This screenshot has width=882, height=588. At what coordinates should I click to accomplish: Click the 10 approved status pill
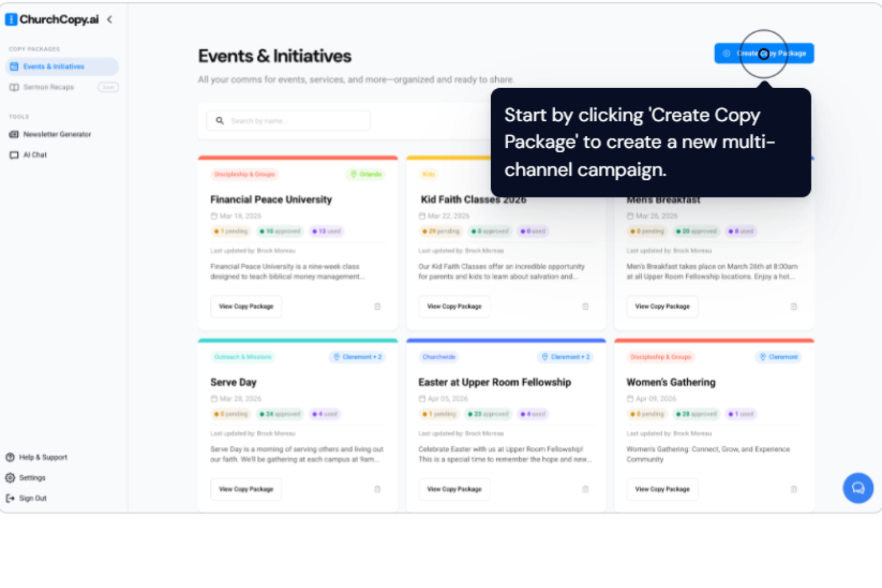point(279,231)
